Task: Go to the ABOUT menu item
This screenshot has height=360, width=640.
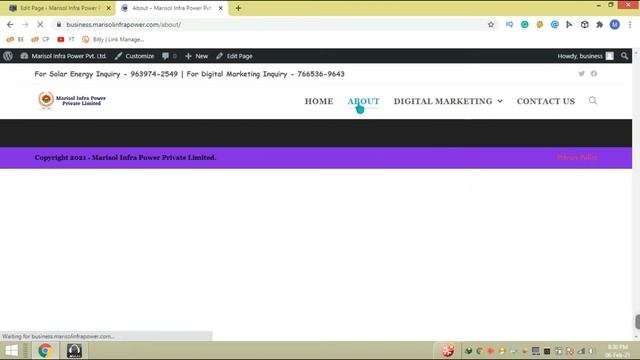Action: (363, 101)
